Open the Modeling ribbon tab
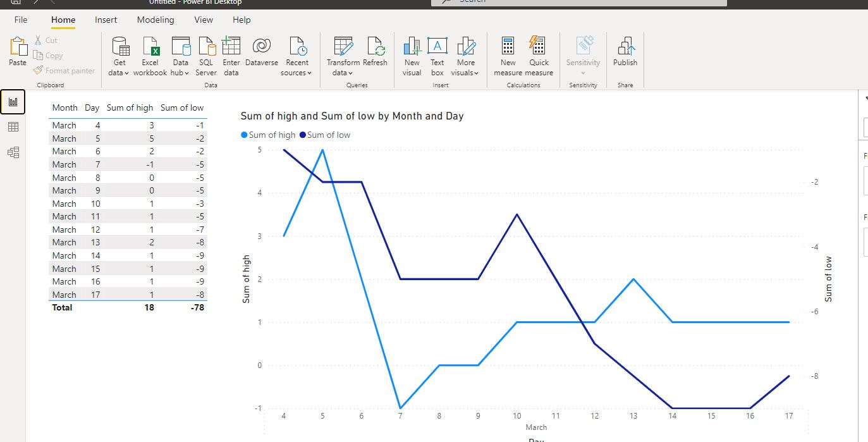The width and height of the screenshot is (868, 442). pyautogui.click(x=156, y=20)
